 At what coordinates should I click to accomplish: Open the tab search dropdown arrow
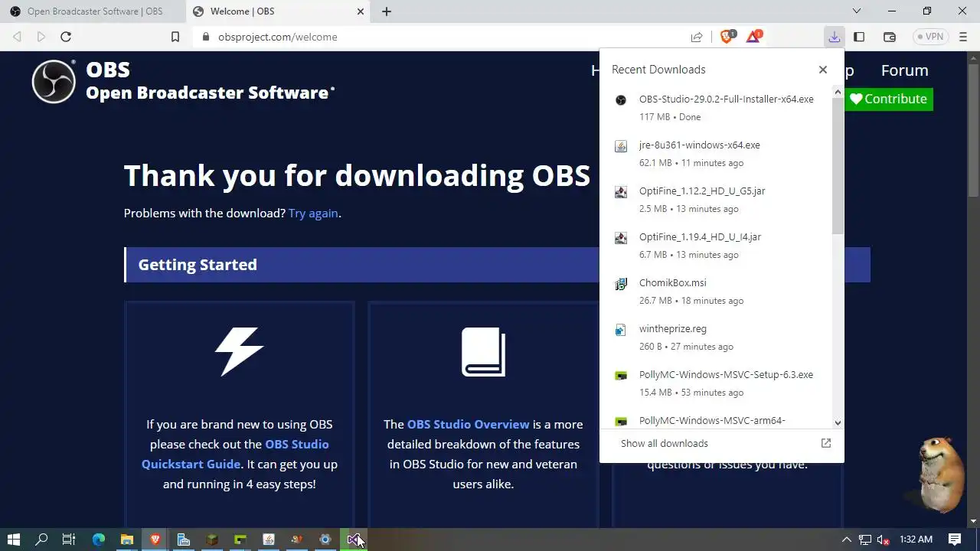857,11
